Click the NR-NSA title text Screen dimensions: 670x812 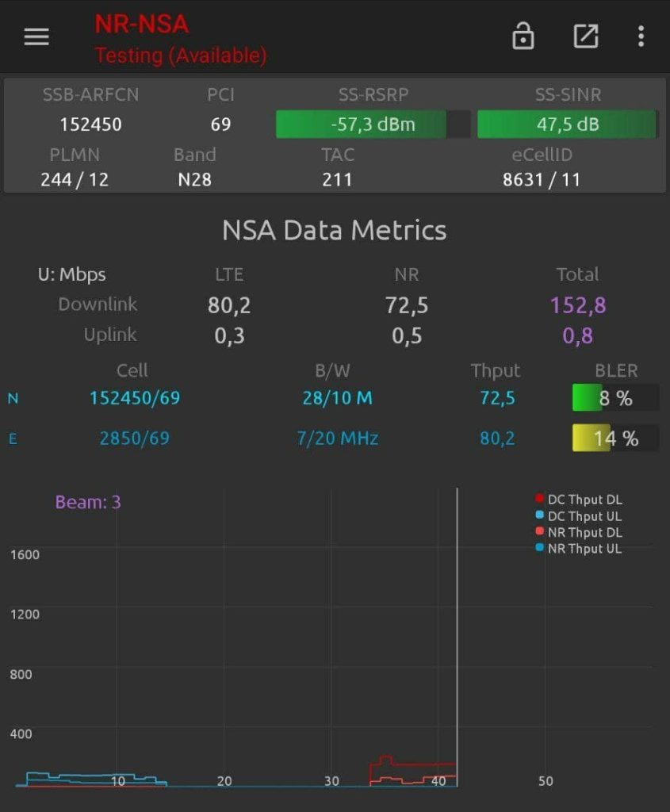(x=141, y=24)
